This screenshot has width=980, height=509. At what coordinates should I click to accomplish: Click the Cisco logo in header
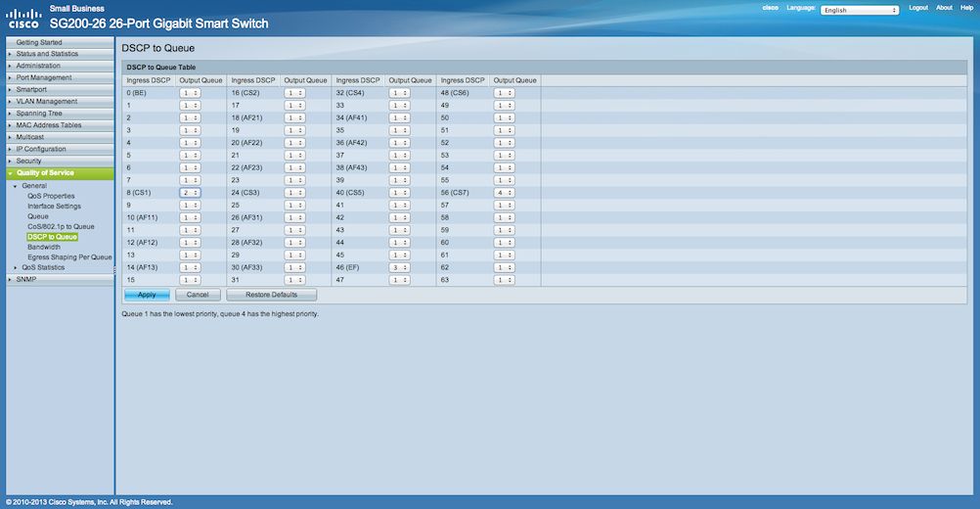(23, 18)
